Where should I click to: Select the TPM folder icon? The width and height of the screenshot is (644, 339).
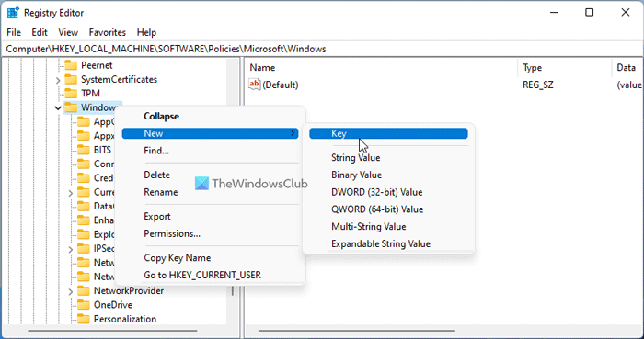(71, 93)
